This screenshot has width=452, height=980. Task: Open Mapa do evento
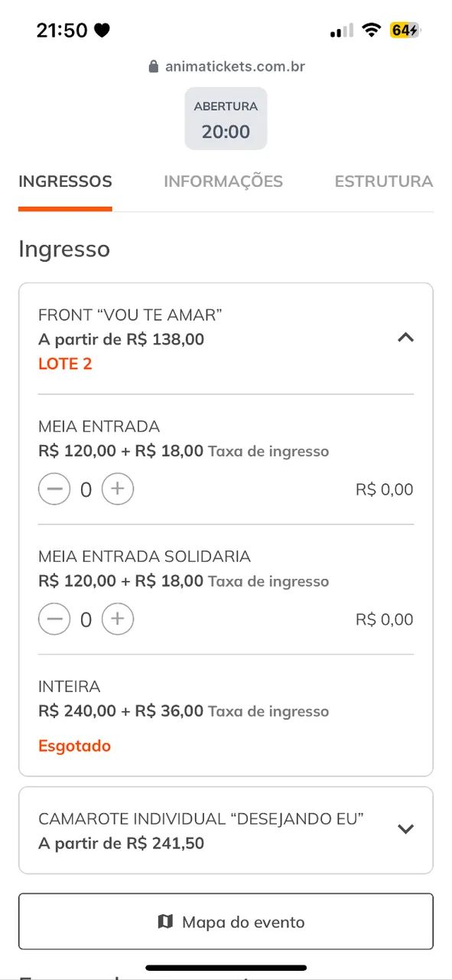coord(226,922)
